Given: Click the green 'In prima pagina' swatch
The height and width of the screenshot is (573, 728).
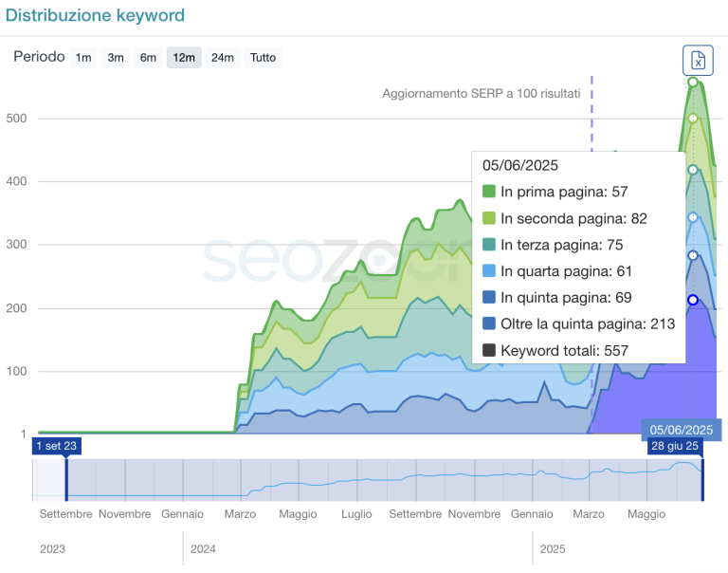Looking at the screenshot, I should pos(489,192).
